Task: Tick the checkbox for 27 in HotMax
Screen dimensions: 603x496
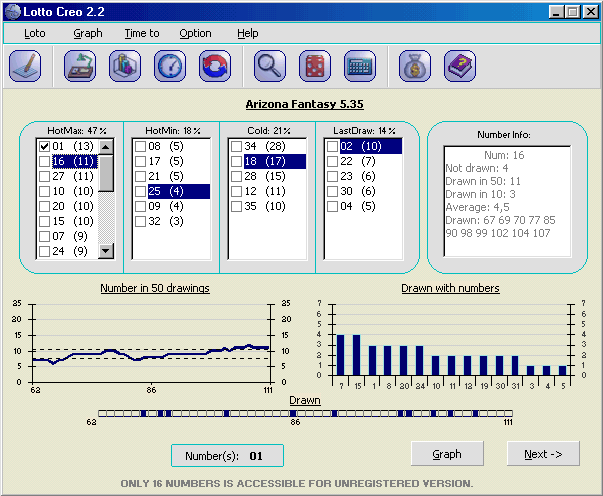Action: (x=45, y=176)
